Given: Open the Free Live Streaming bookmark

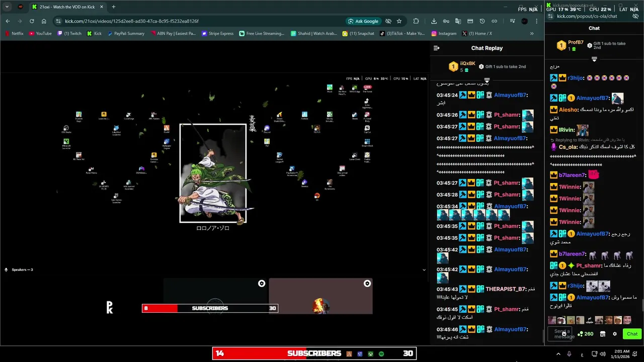Looking at the screenshot, I should 261,34.
